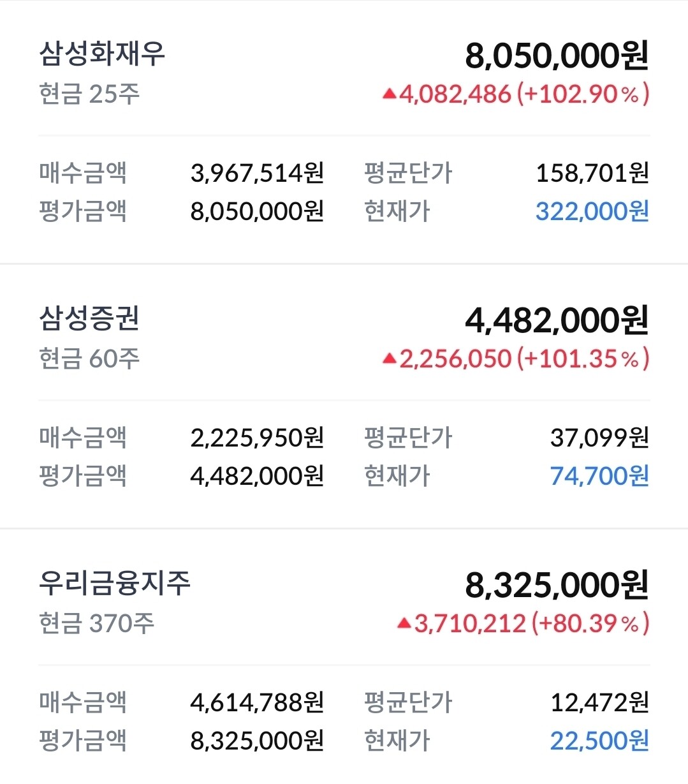The width and height of the screenshot is (688, 784).
Task: Tap the 현금 370주 holding quantity
Action: (x=96, y=623)
